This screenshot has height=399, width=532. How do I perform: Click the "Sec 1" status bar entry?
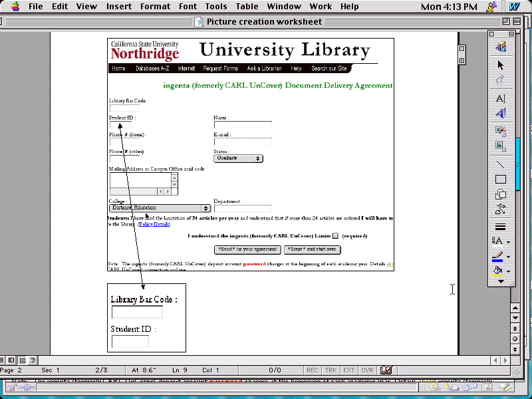(x=51, y=370)
